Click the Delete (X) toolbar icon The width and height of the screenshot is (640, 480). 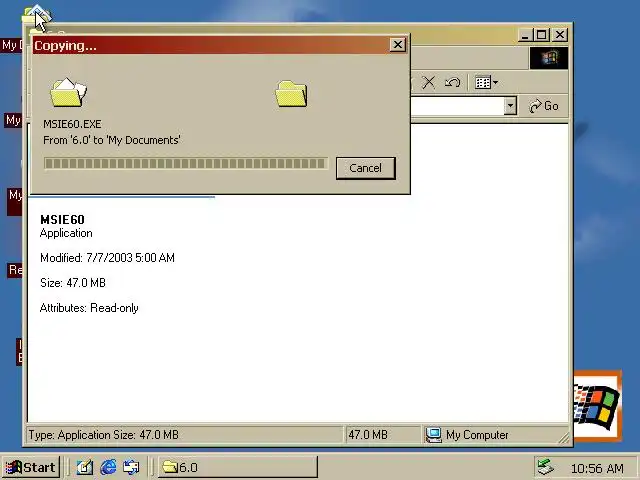(x=429, y=82)
